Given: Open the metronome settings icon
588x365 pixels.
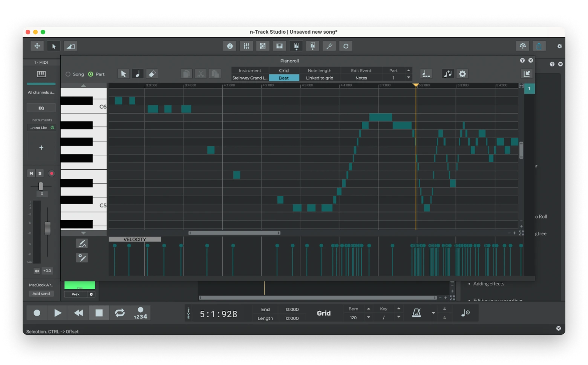Looking at the screenshot, I should coord(416,313).
